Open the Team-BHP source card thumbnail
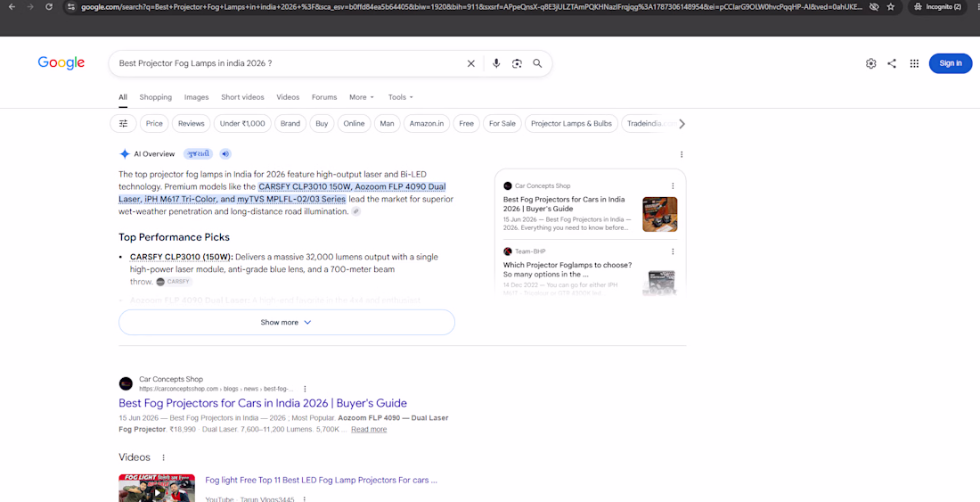The height and width of the screenshot is (502, 980). [659, 283]
